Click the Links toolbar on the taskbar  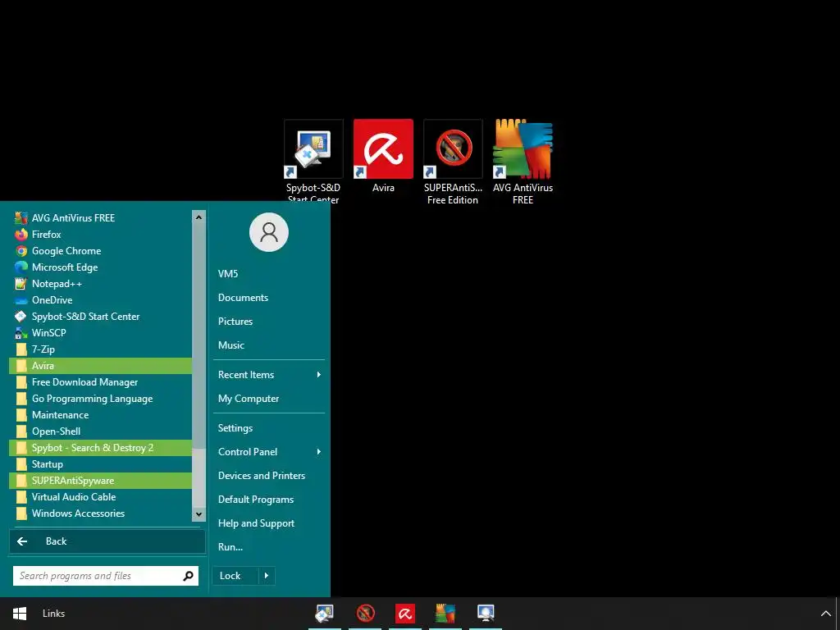pos(53,614)
